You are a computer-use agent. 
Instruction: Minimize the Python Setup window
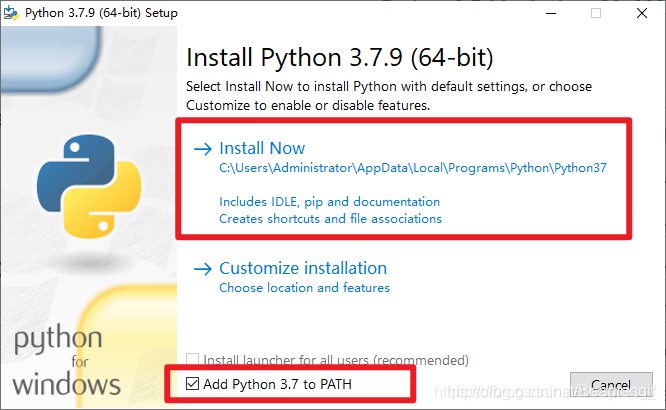[551, 13]
